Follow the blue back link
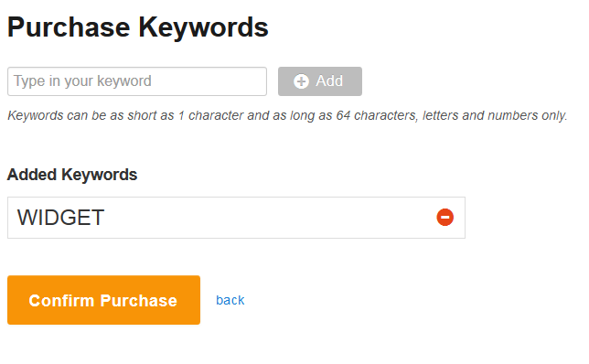The height and width of the screenshot is (364, 589). point(230,300)
